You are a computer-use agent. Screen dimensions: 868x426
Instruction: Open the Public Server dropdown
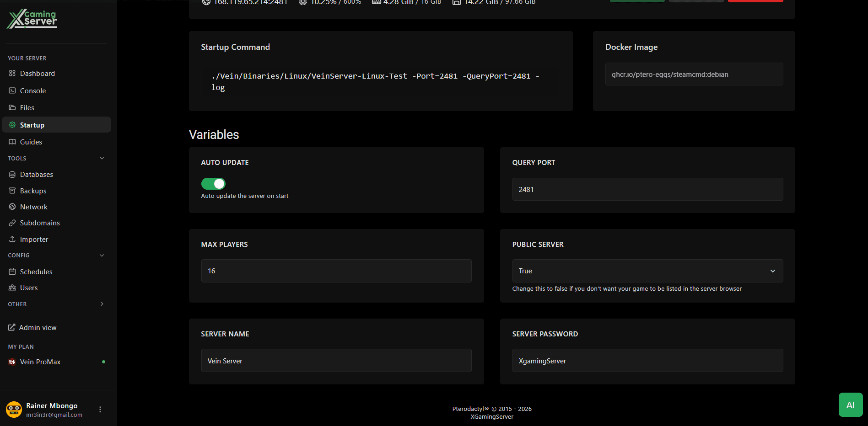(647, 271)
